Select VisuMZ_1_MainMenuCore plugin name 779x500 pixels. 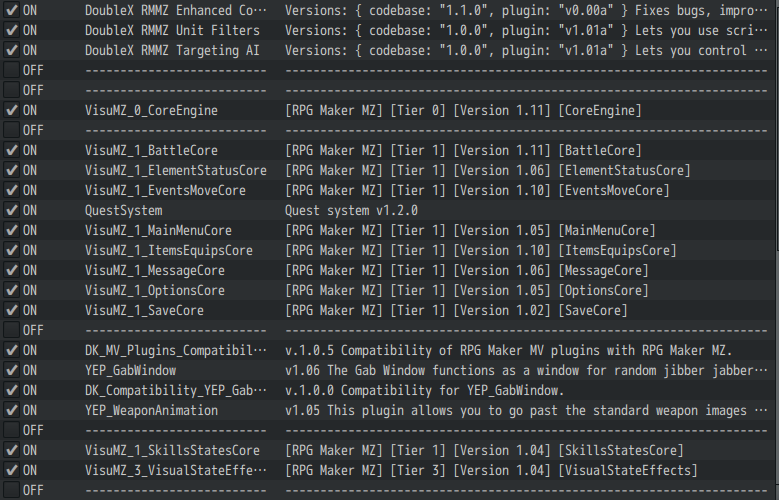[x=158, y=230]
